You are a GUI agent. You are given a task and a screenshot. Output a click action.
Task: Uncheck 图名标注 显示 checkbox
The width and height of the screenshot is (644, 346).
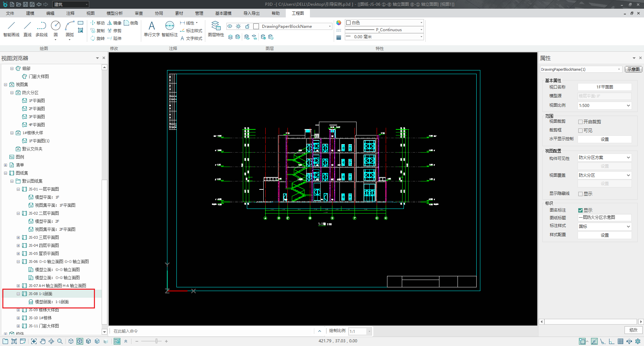click(x=580, y=211)
